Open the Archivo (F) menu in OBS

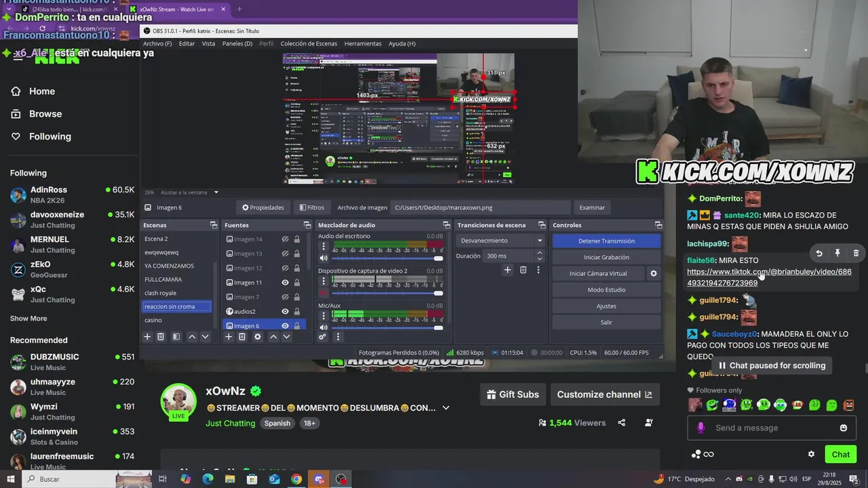point(157,43)
